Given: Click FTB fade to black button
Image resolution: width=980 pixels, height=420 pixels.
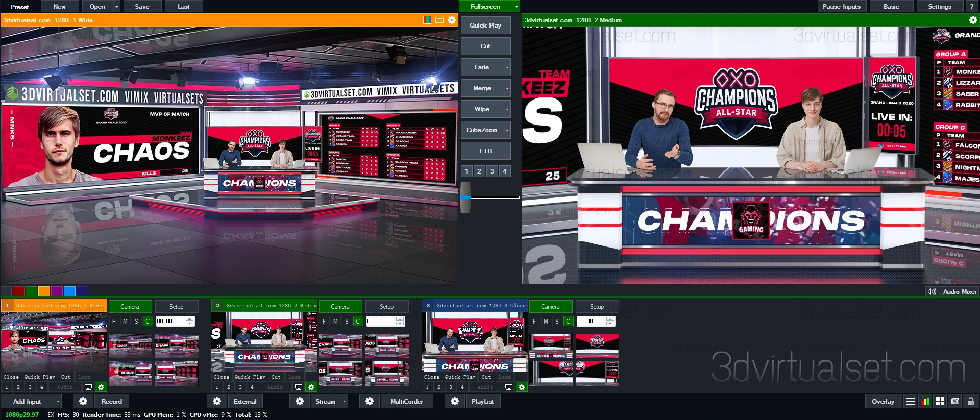Looking at the screenshot, I should (485, 151).
